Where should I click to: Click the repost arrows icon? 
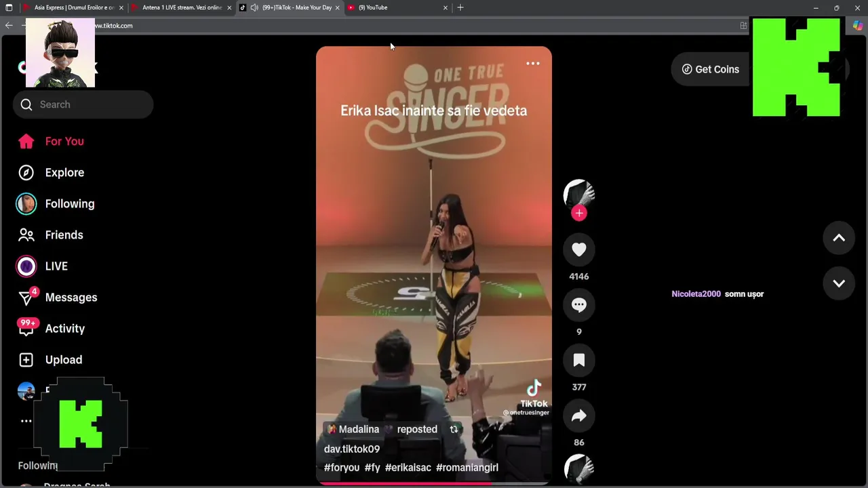454,429
